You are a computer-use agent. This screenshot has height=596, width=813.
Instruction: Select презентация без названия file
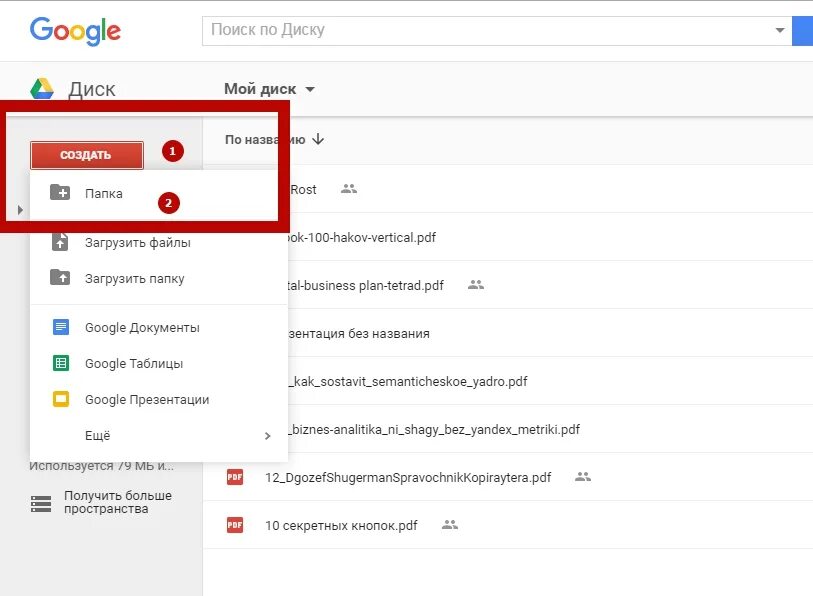550,333
